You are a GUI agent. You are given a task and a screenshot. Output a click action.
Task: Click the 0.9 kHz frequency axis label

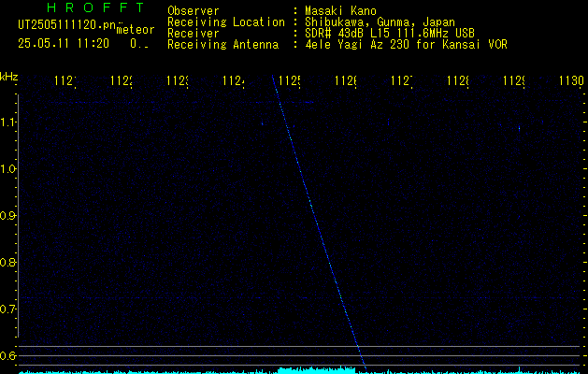[x=7, y=215]
